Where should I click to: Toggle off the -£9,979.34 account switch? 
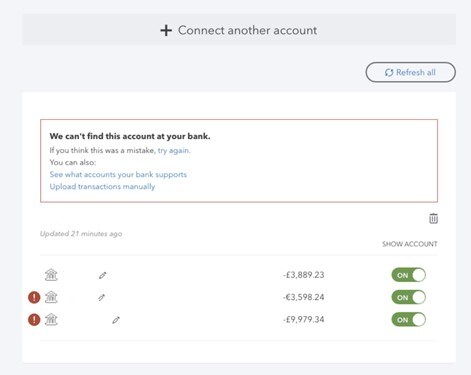point(409,320)
